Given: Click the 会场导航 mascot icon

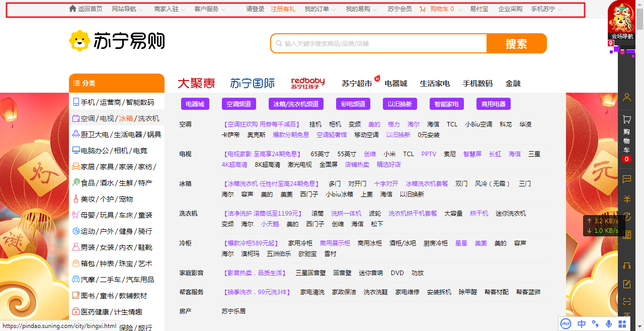Looking at the screenshot, I should (x=622, y=20).
